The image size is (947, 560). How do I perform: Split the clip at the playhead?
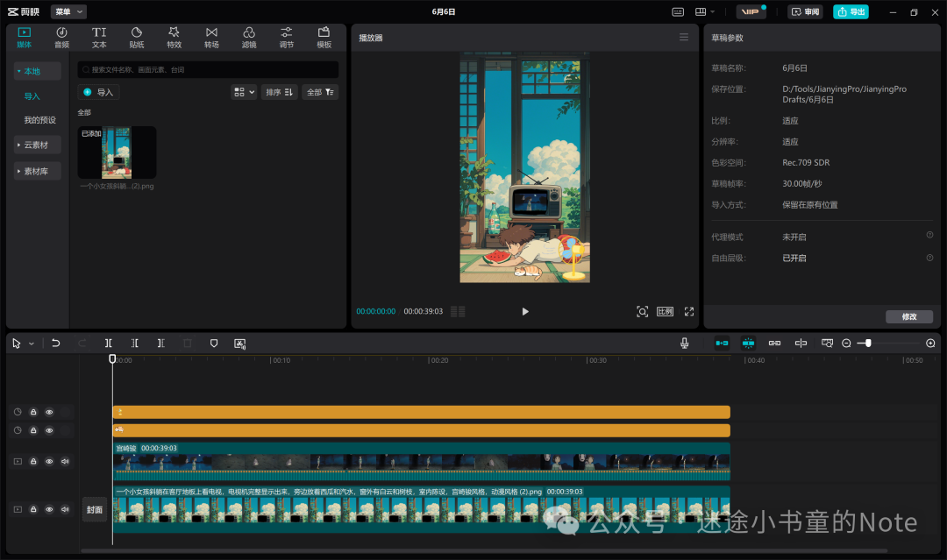point(108,344)
